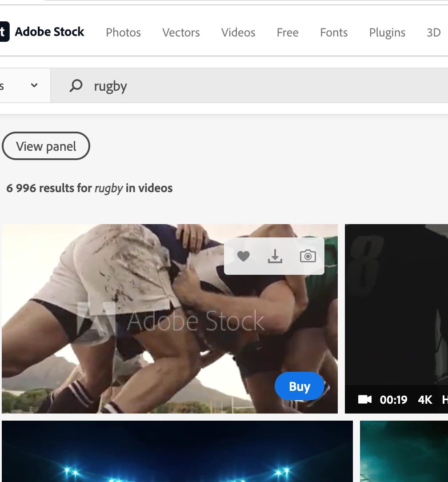The width and height of the screenshot is (448, 482).
Task: Click the Adobe Stock logo
Action: pyautogui.click(x=42, y=32)
